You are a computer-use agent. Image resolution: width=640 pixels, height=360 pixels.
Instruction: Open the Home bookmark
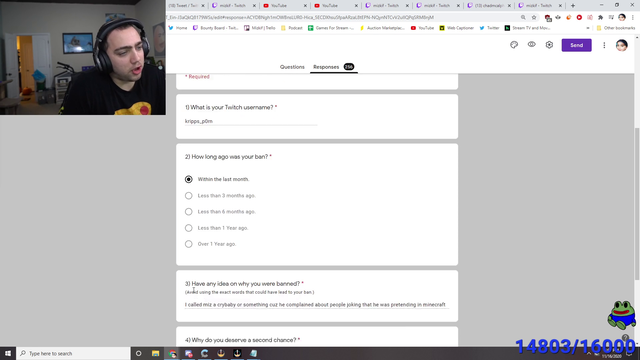pos(178,28)
